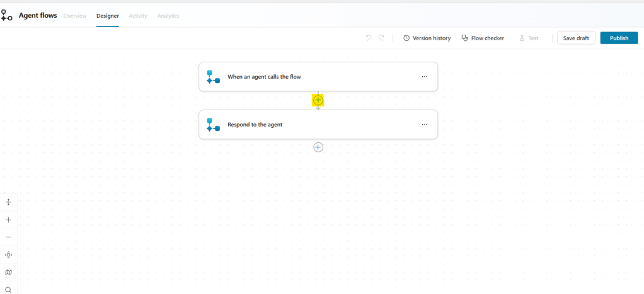The width and height of the screenshot is (644, 294).
Task: Open the Analytics tab
Action: point(168,16)
